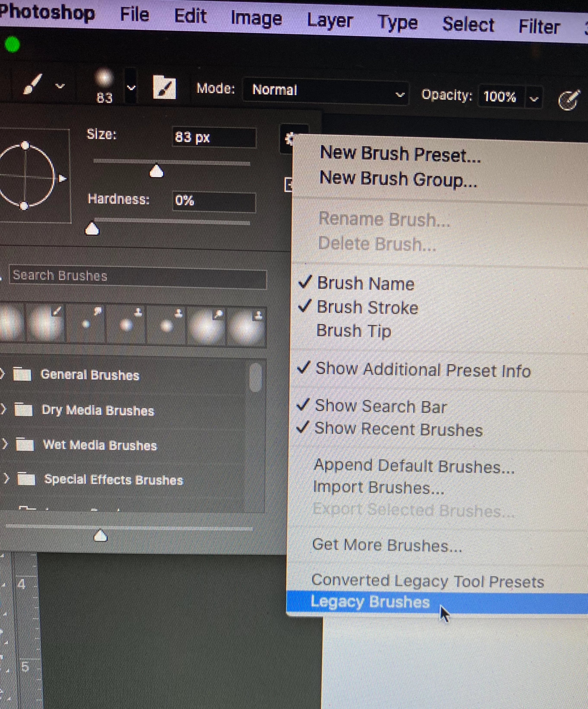Click the pressure for opacity icon
The height and width of the screenshot is (709, 588).
pyautogui.click(x=569, y=100)
